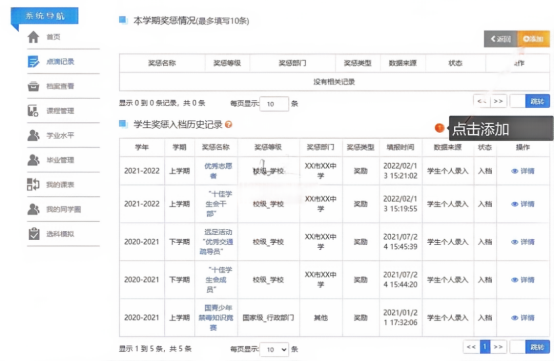The width and height of the screenshot is (554, 361).
Task: Click the orange 添加 button
Action: (x=534, y=39)
